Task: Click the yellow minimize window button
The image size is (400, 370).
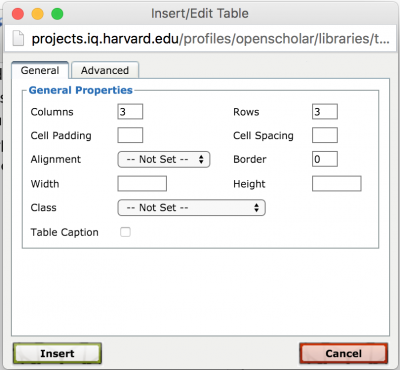Action: coord(37,14)
